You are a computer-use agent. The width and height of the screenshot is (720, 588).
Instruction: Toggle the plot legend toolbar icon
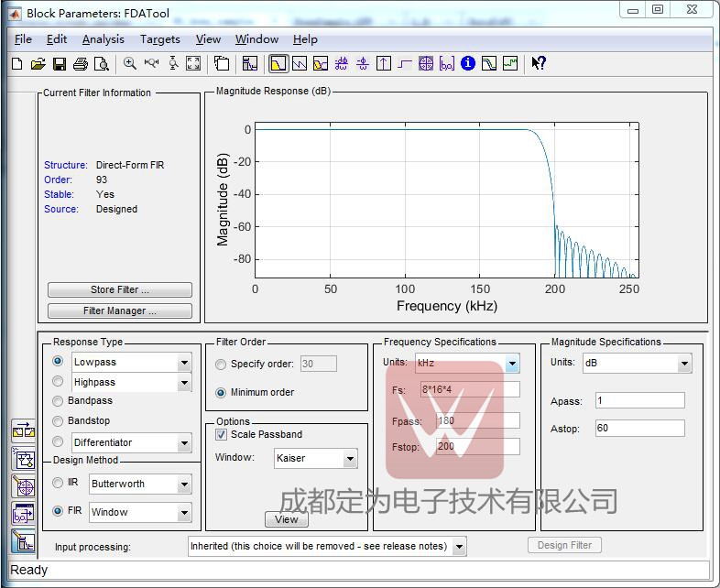pyautogui.click(x=222, y=63)
